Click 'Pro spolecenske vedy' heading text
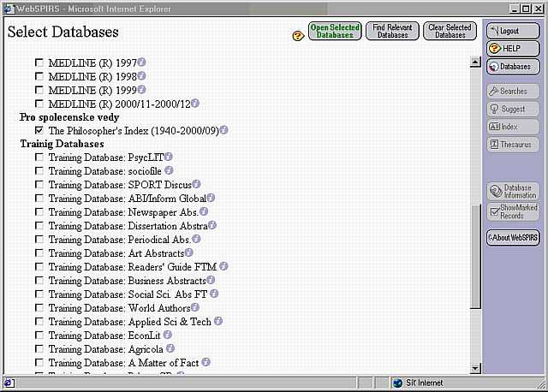The image size is (548, 392). tap(69, 117)
